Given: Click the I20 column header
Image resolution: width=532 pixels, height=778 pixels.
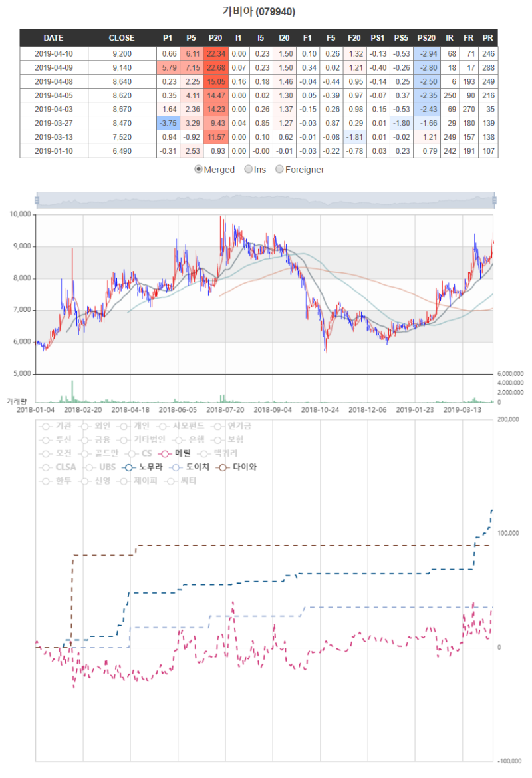Looking at the screenshot, I should (284, 38).
